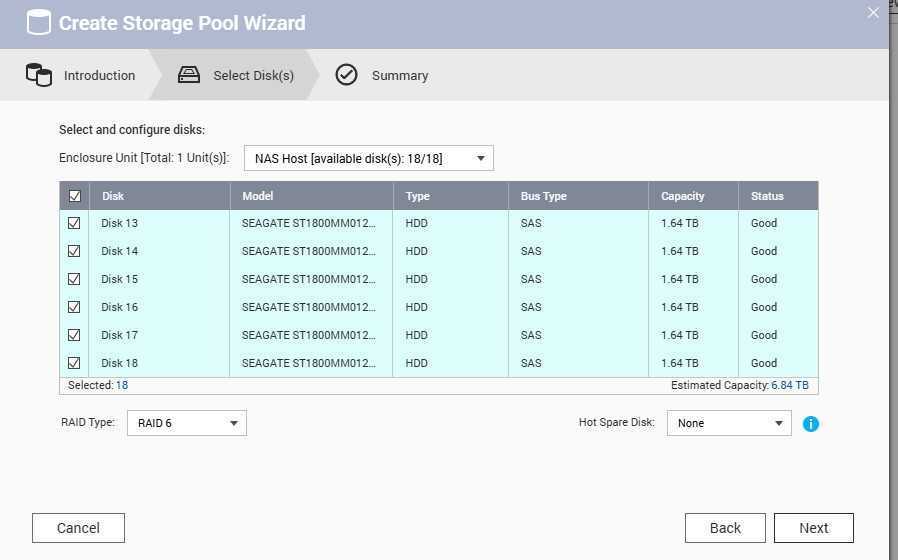Close the Create Storage Pool Wizard
The image size is (898, 560).
(x=873, y=13)
